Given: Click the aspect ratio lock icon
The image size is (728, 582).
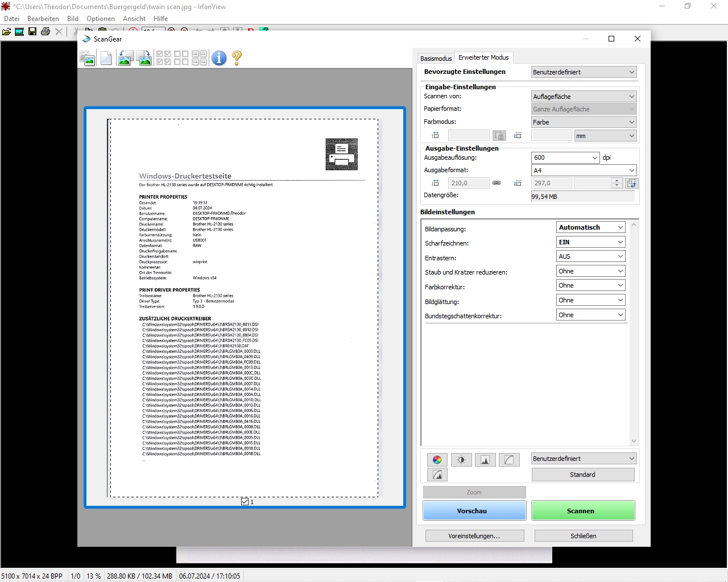Looking at the screenshot, I should pyautogui.click(x=499, y=136).
